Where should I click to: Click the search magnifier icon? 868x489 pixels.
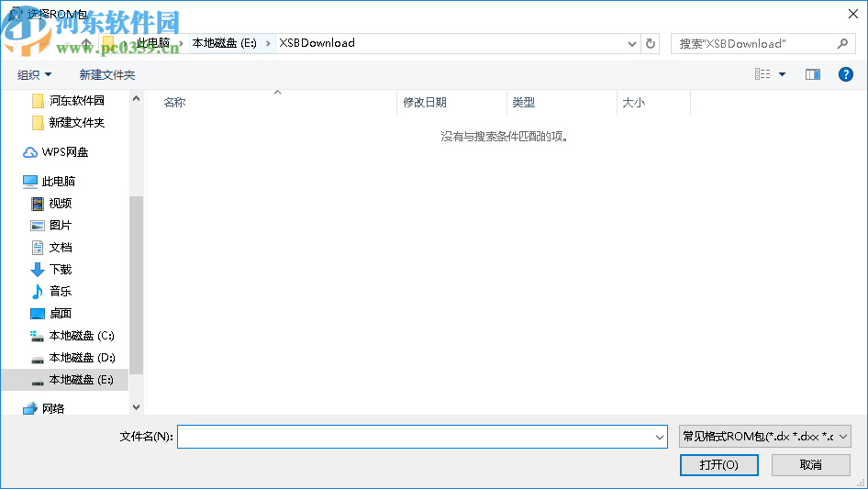tap(842, 43)
